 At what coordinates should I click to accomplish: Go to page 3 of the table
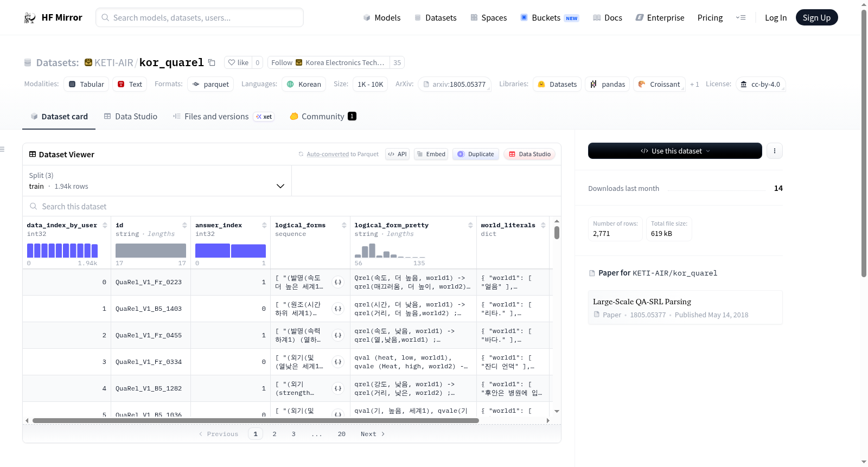[x=293, y=434]
